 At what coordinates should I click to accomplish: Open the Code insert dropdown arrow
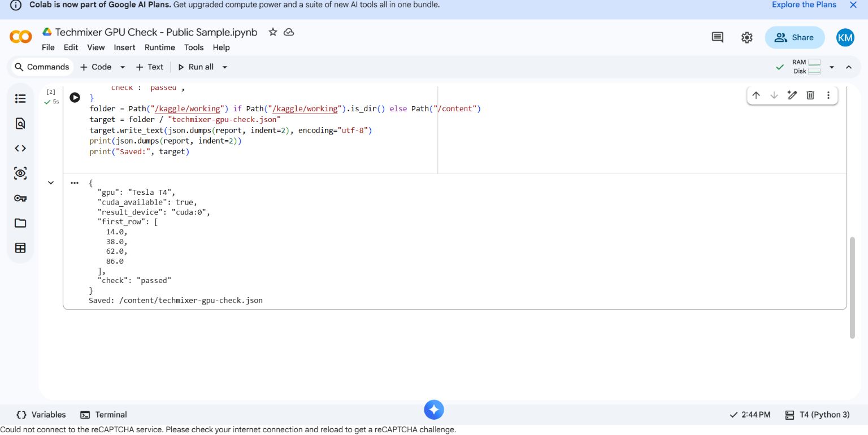(x=123, y=67)
